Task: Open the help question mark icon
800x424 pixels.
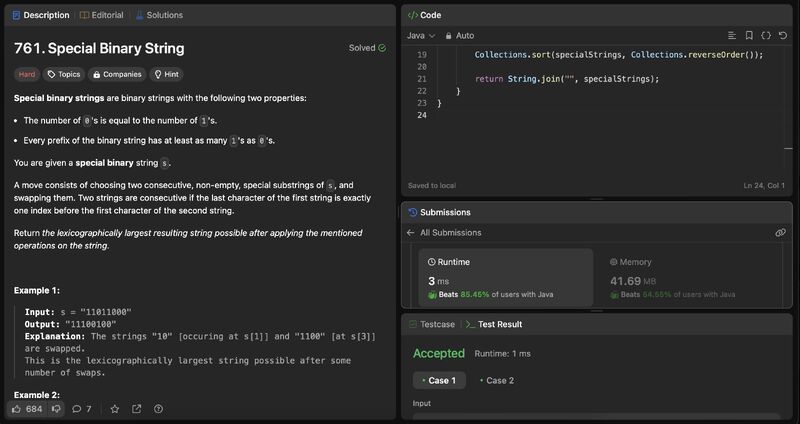Action: pyautogui.click(x=158, y=409)
